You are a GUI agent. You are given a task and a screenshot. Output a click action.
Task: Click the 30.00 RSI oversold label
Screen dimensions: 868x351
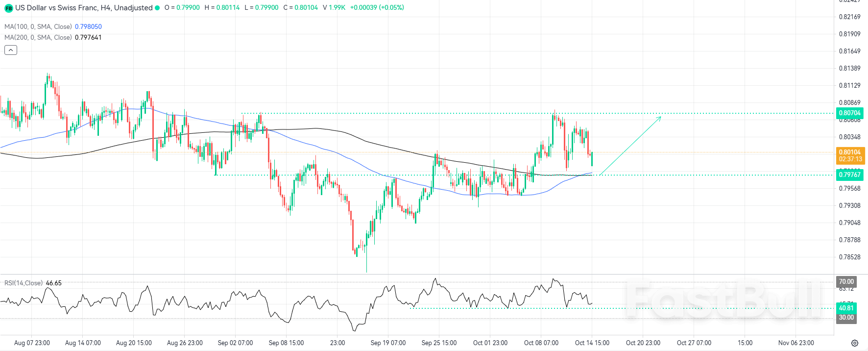(x=846, y=318)
